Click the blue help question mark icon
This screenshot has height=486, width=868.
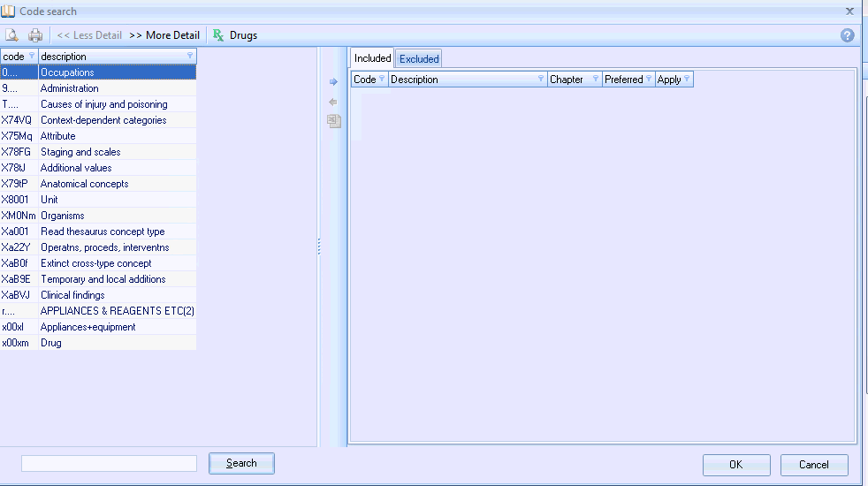pyautogui.click(x=847, y=35)
